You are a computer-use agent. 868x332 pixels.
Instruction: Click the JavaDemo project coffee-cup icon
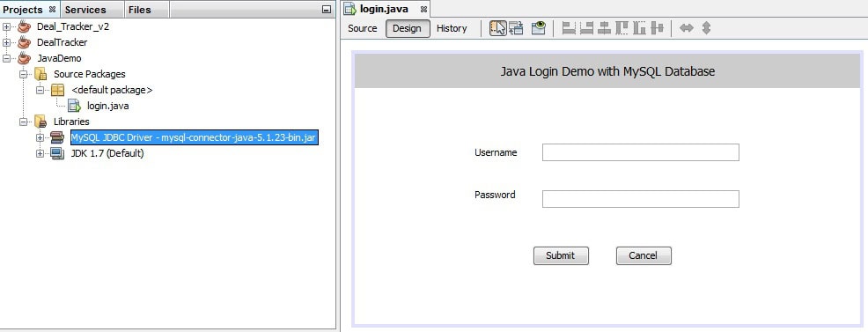(x=24, y=57)
